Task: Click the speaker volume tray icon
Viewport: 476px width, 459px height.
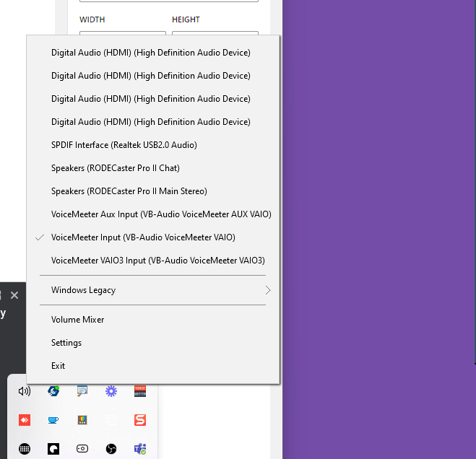Action: click(x=25, y=391)
